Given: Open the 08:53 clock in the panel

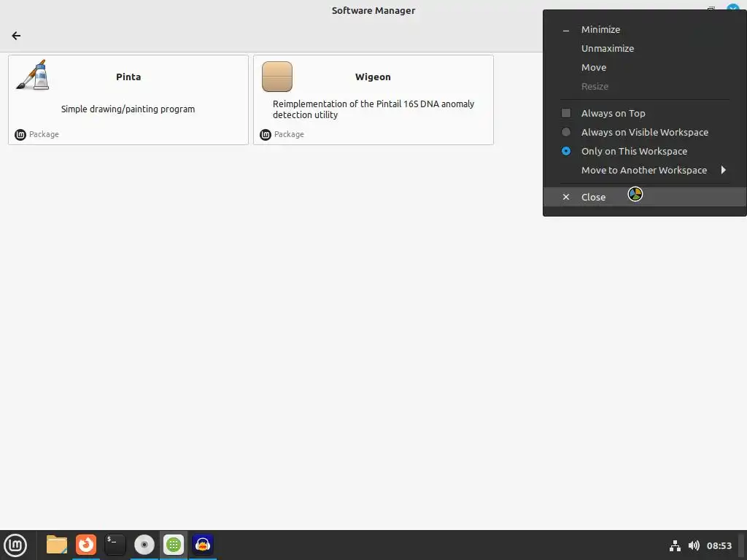Looking at the screenshot, I should (719, 545).
